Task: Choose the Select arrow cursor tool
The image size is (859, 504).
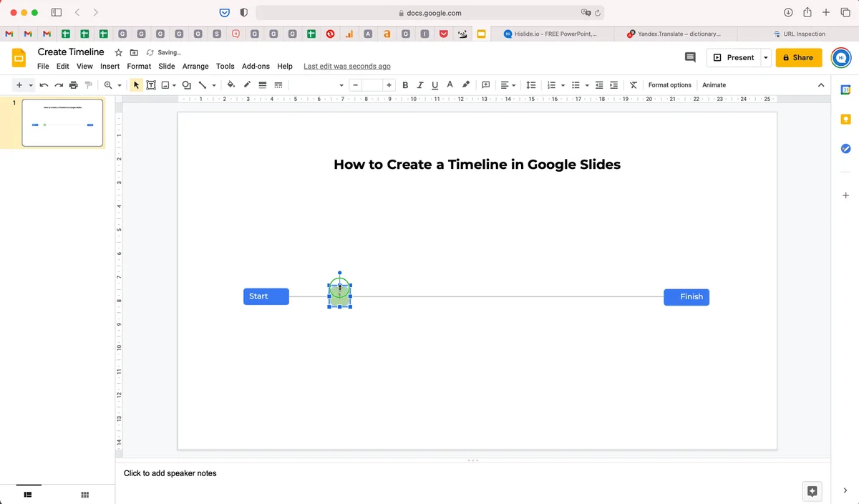Action: 137,85
